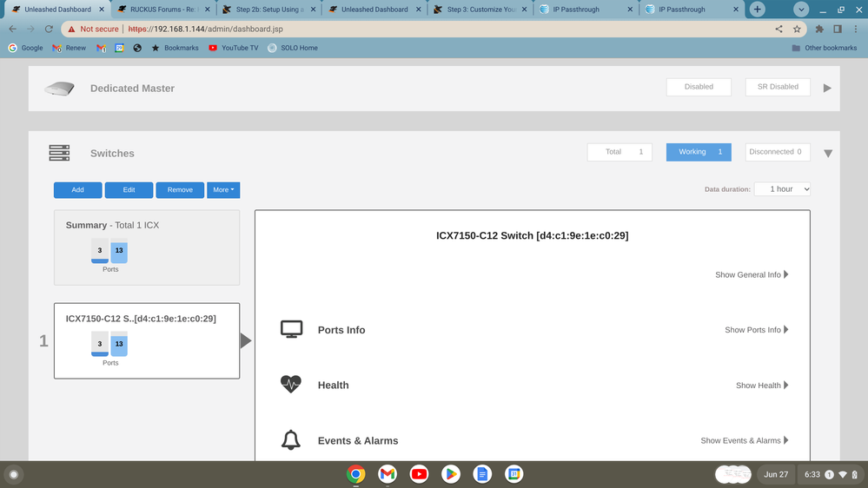868x488 pixels.
Task: Open YouTube from the shelf
Action: click(419, 474)
